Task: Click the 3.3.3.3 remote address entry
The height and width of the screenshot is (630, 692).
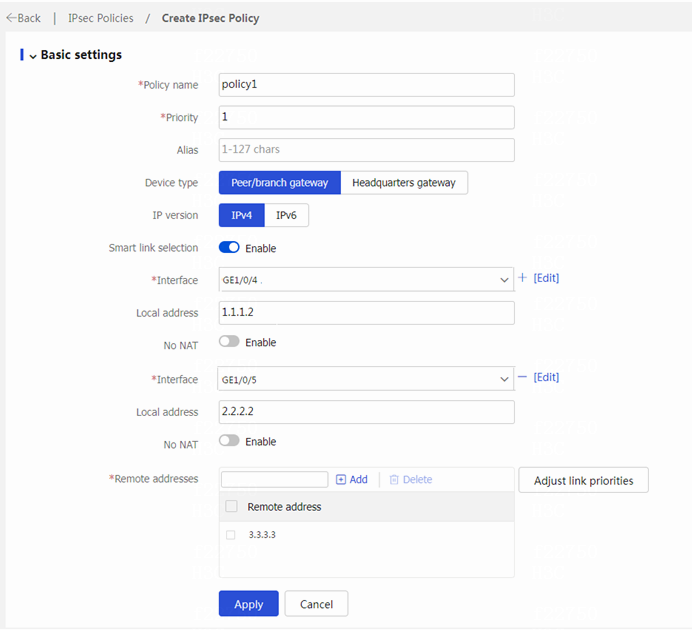Action: pos(262,535)
